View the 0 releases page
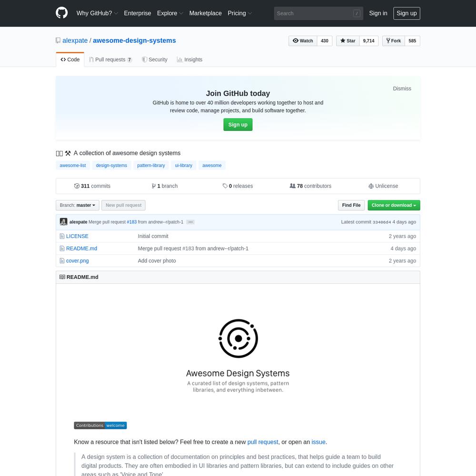This screenshot has width=476, height=476. point(238,186)
